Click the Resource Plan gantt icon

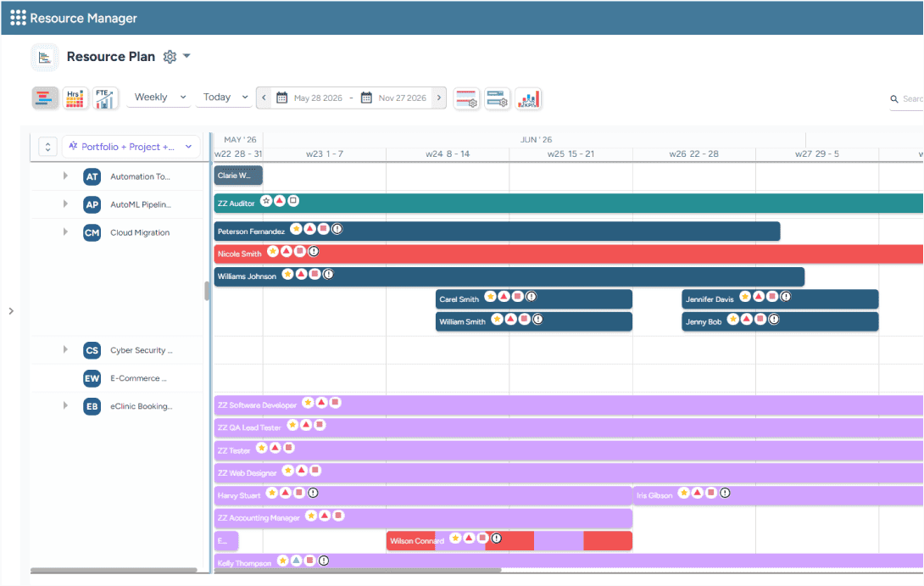(44, 57)
